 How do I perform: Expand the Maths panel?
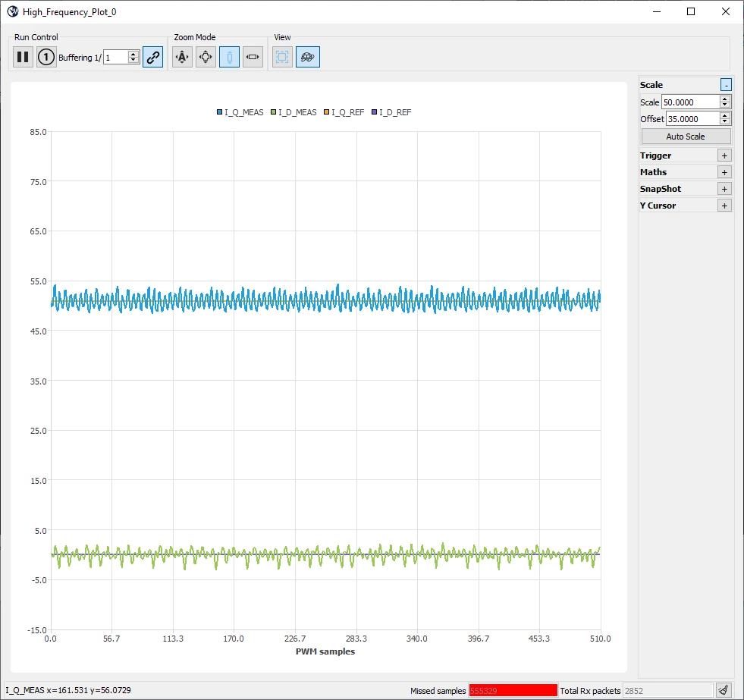pyautogui.click(x=724, y=172)
